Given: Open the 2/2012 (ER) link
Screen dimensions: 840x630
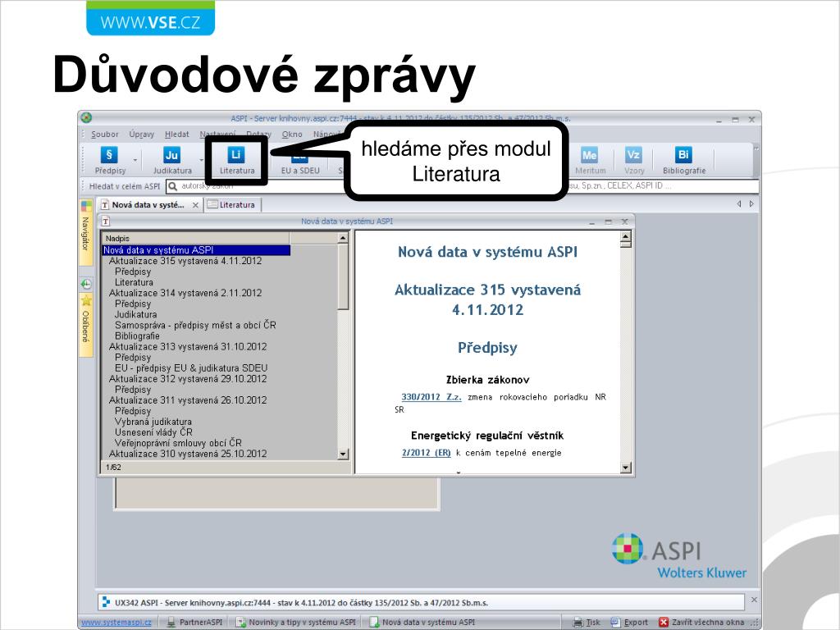Looking at the screenshot, I should coord(427,453).
